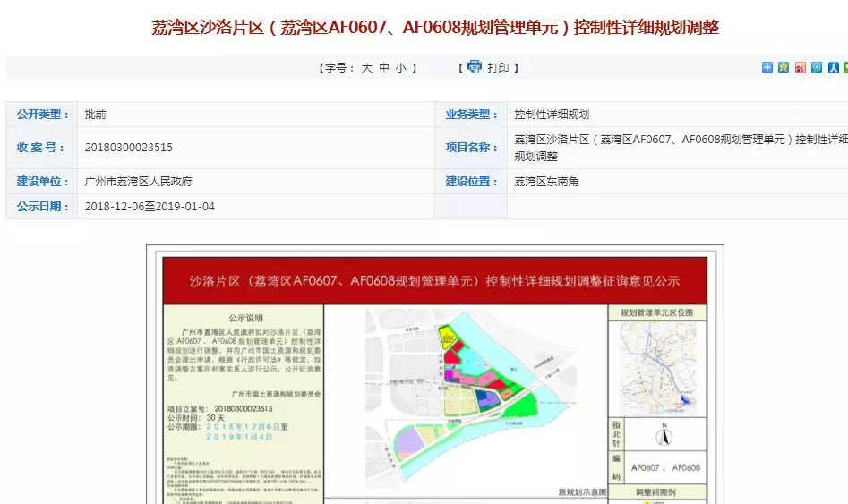This screenshot has height=504, width=848.
Task: Share to Qzone via star icon
Action: tap(784, 68)
